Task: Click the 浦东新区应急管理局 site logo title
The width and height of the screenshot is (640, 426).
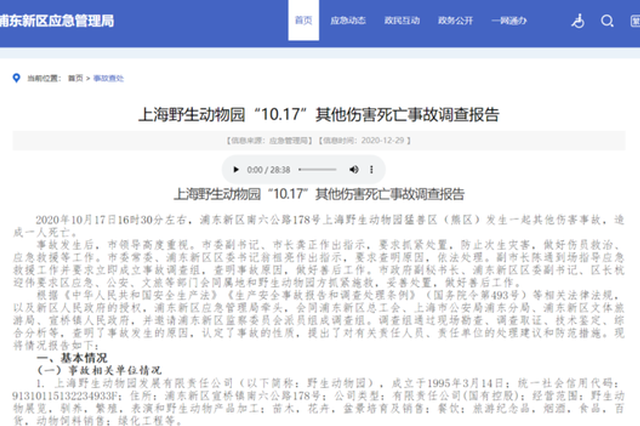Action: click(x=57, y=21)
